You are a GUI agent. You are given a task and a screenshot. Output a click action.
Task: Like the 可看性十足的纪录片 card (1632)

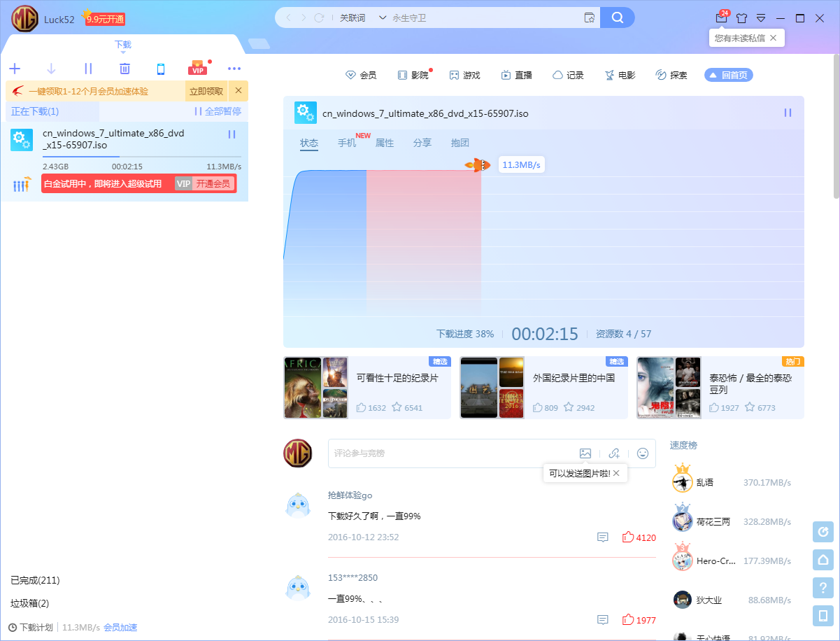[x=361, y=407]
